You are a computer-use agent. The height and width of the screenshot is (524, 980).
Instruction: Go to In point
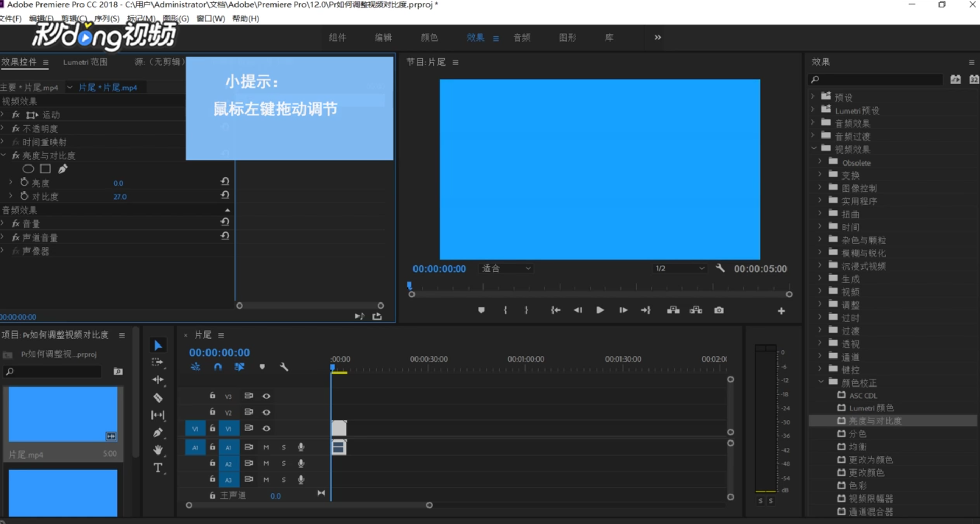pyautogui.click(x=556, y=310)
